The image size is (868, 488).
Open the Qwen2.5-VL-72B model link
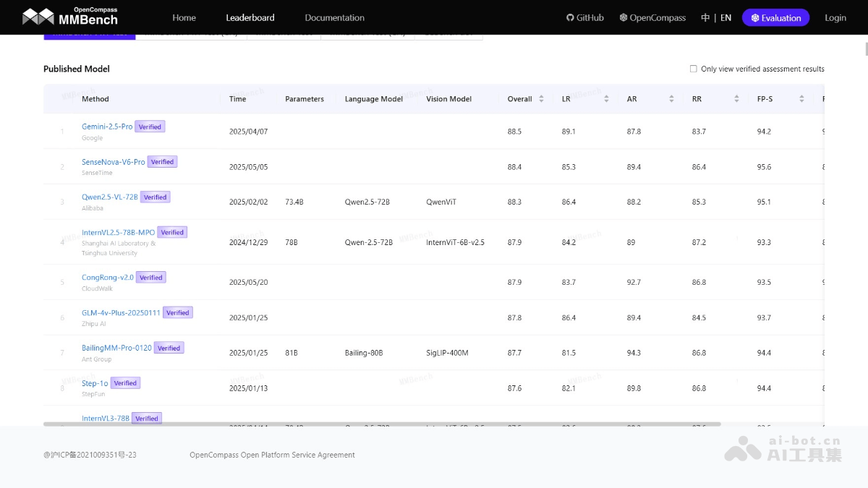click(109, 197)
